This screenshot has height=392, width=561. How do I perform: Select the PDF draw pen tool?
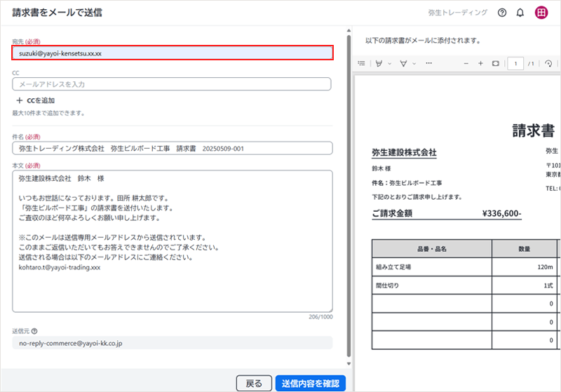403,63
